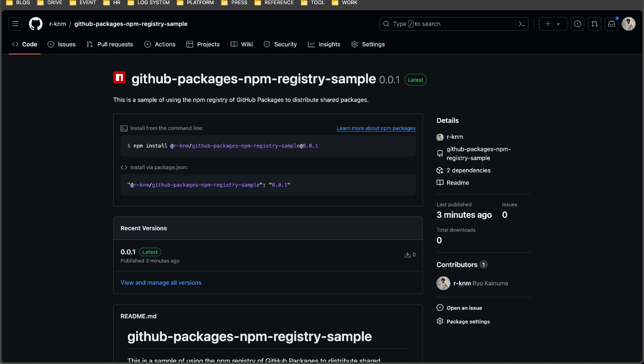
Task: Click the Latest badge next to title
Action: [x=416, y=80]
